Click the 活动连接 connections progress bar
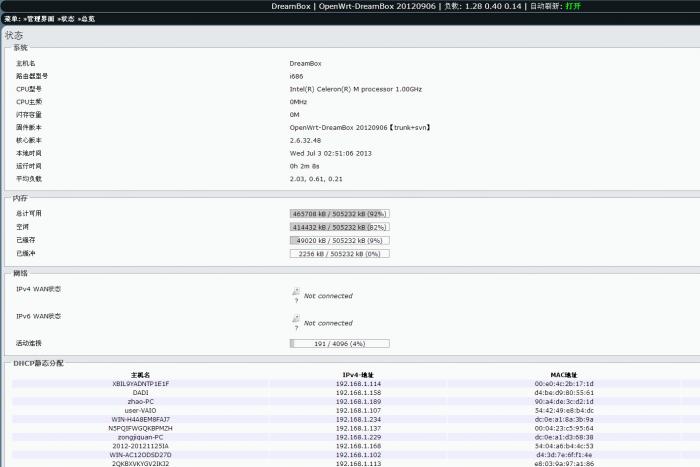The width and height of the screenshot is (700, 467). tap(339, 343)
